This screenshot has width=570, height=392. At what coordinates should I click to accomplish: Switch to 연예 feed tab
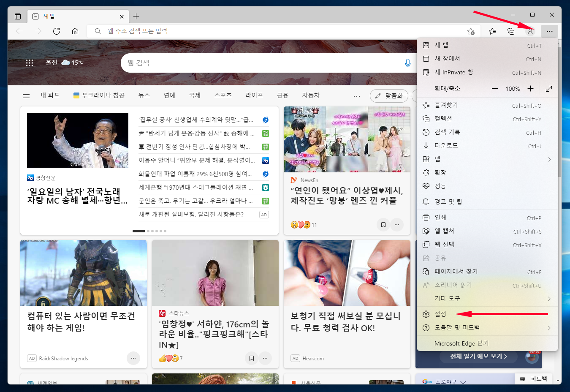click(169, 95)
